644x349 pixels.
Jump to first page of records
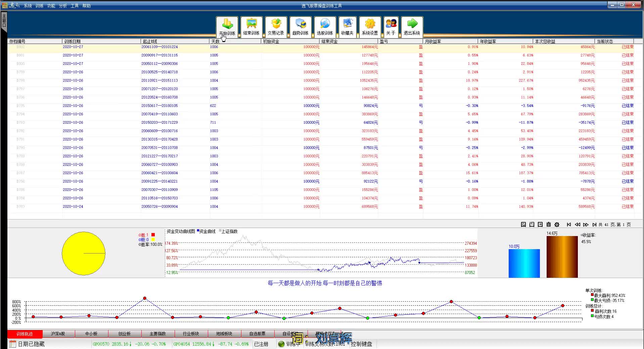[569, 225]
